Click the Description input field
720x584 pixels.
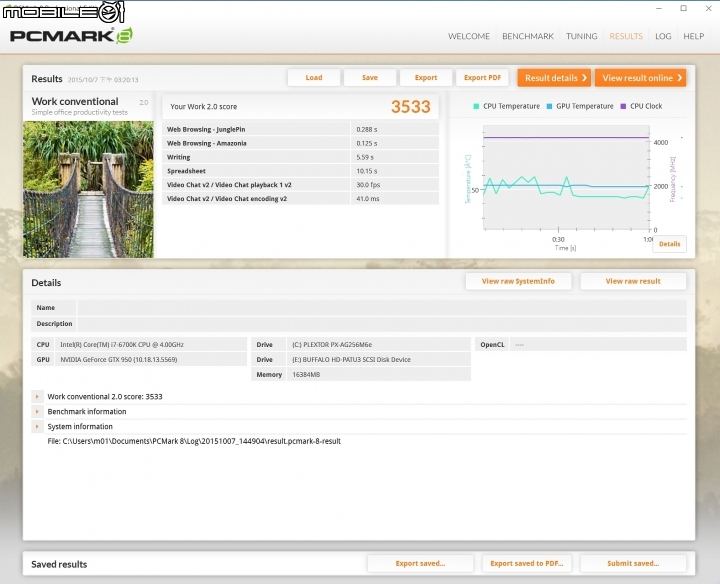(x=382, y=324)
